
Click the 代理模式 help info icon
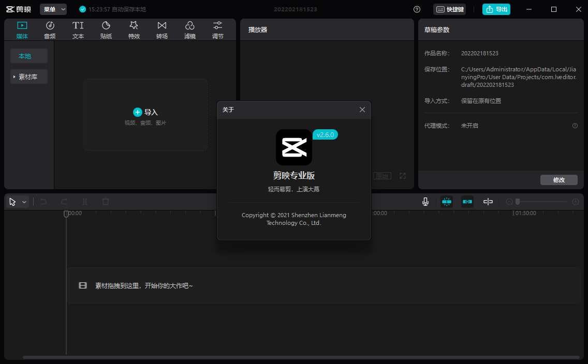(x=575, y=126)
